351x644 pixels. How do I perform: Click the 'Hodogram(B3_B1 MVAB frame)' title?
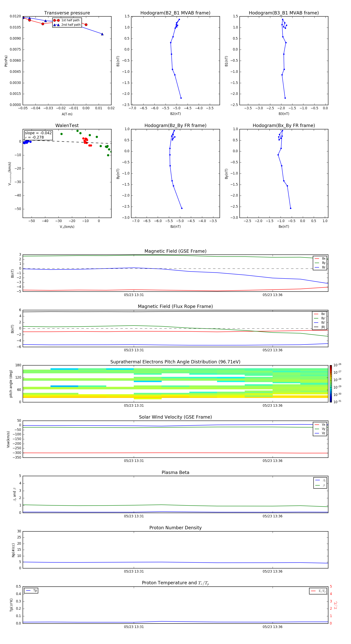284,13
